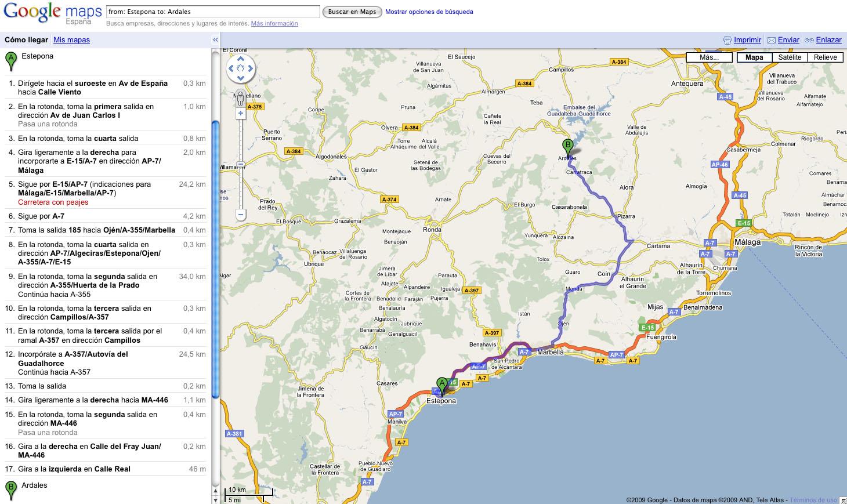This screenshot has width=847, height=504.
Task: Zoom in using the plus button
Action: [x=240, y=113]
